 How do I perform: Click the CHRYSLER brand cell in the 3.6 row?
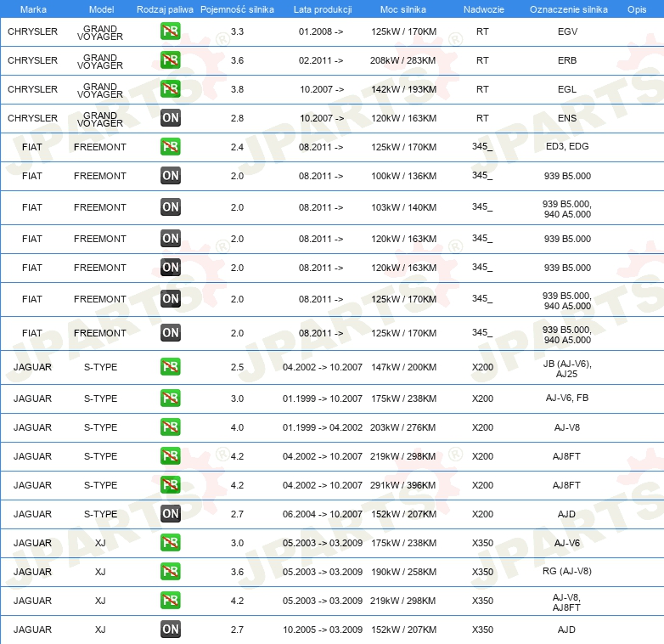pyautogui.click(x=32, y=60)
